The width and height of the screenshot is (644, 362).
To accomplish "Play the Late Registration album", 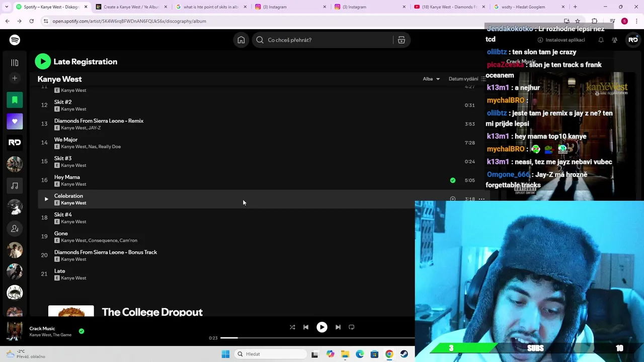I will 43,61.
